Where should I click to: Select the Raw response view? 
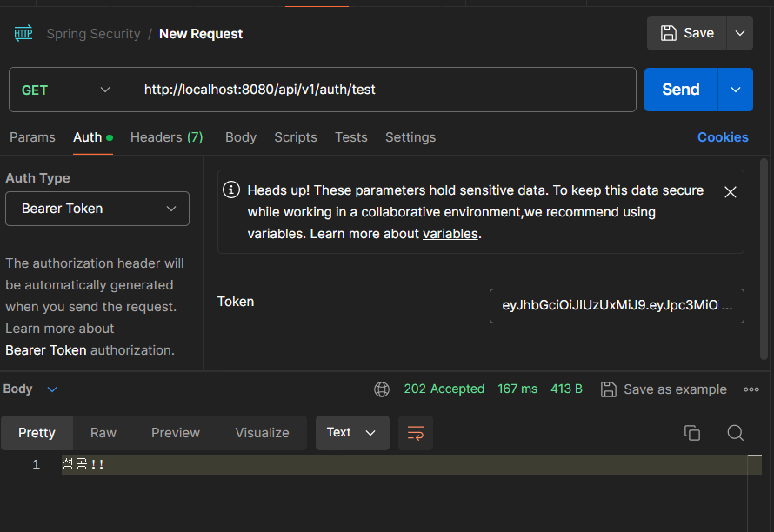tap(103, 433)
